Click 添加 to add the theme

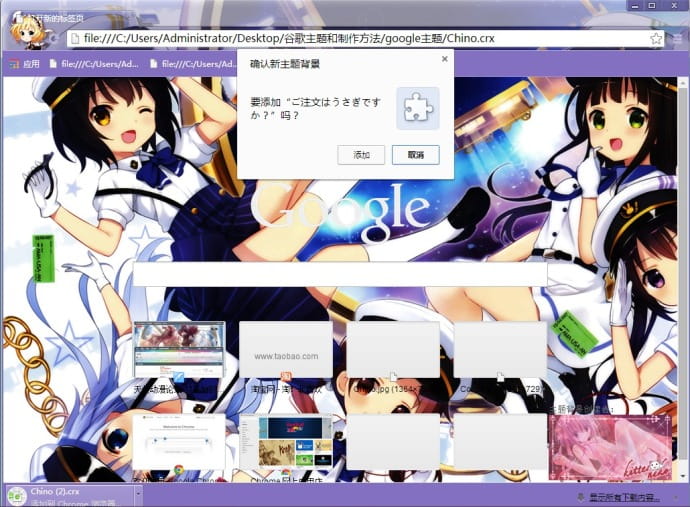361,155
